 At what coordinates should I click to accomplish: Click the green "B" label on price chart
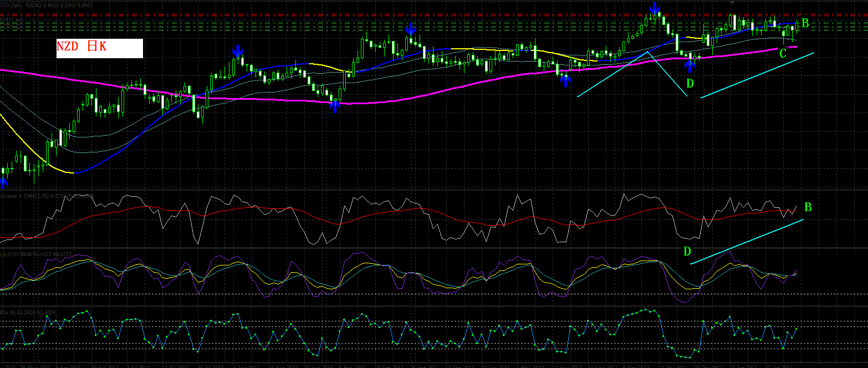[x=805, y=23]
